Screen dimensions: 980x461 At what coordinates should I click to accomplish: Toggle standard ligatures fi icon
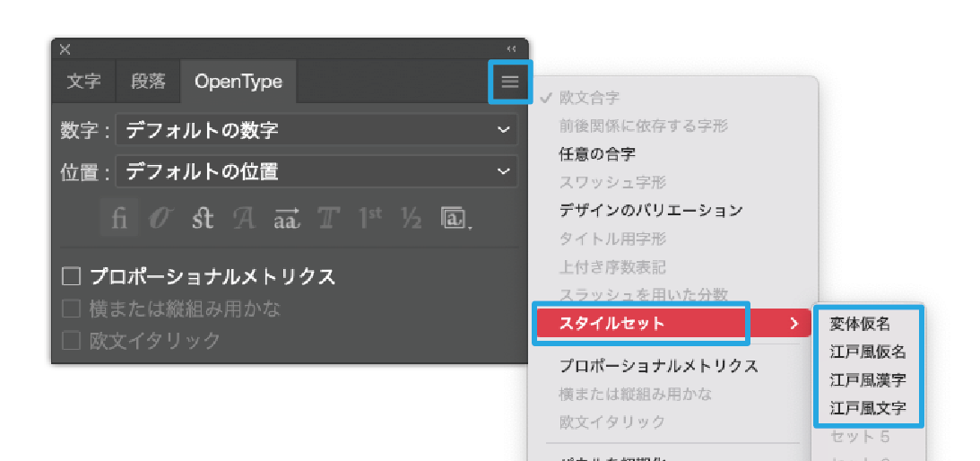pyautogui.click(x=120, y=218)
